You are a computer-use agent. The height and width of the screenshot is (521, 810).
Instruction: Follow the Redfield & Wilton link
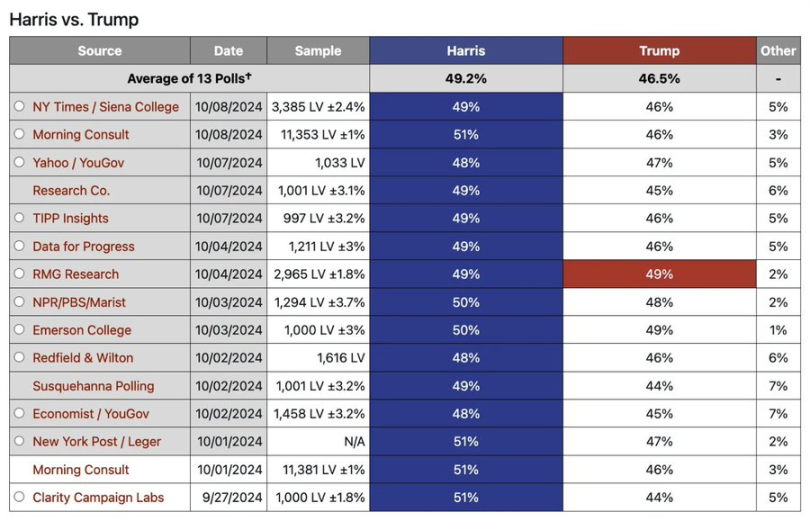point(83,358)
